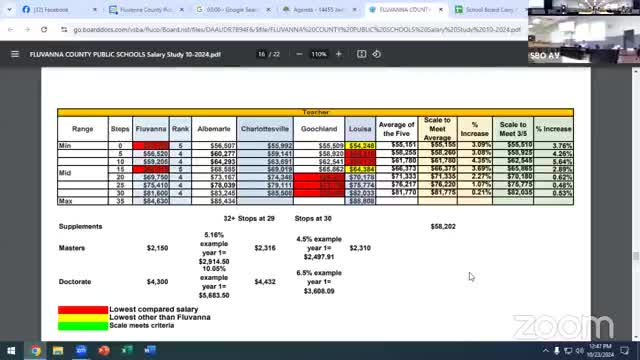This screenshot has height=360, width=640.
Task: Click scrollbar up arrow of PDF viewer
Action: point(636,71)
